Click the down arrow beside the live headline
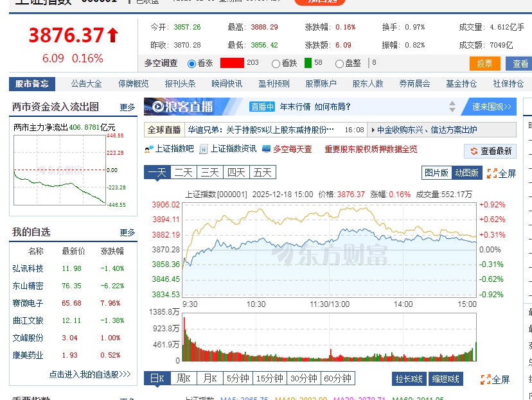 tap(452, 110)
